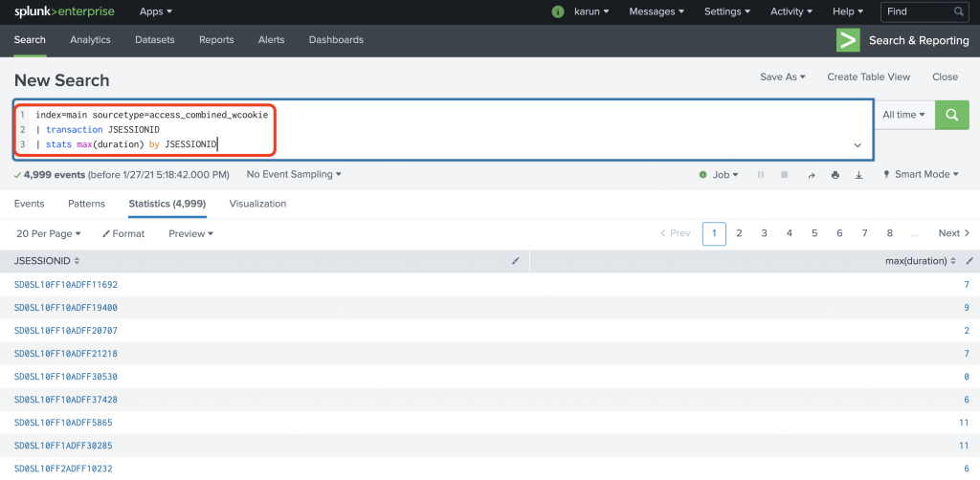Switch to the Visualization tab
The height and width of the screenshot is (480, 980).
tap(257, 204)
